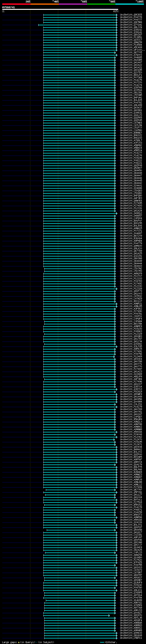Select the UniRef100_B6STN4 label

(131, 324)
